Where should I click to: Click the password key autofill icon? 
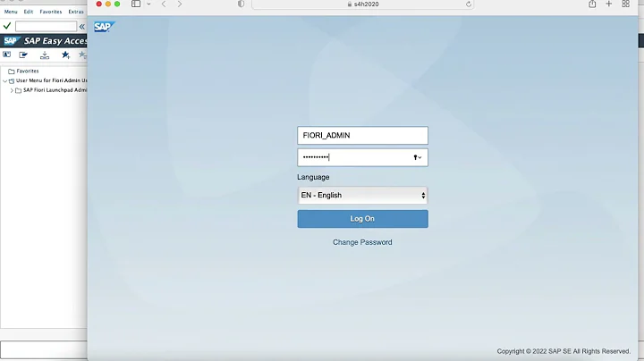pyautogui.click(x=418, y=157)
